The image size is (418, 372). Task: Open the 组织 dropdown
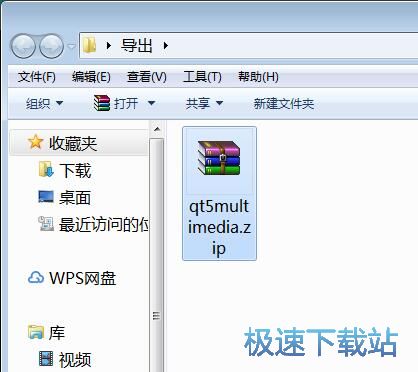[x=44, y=103]
